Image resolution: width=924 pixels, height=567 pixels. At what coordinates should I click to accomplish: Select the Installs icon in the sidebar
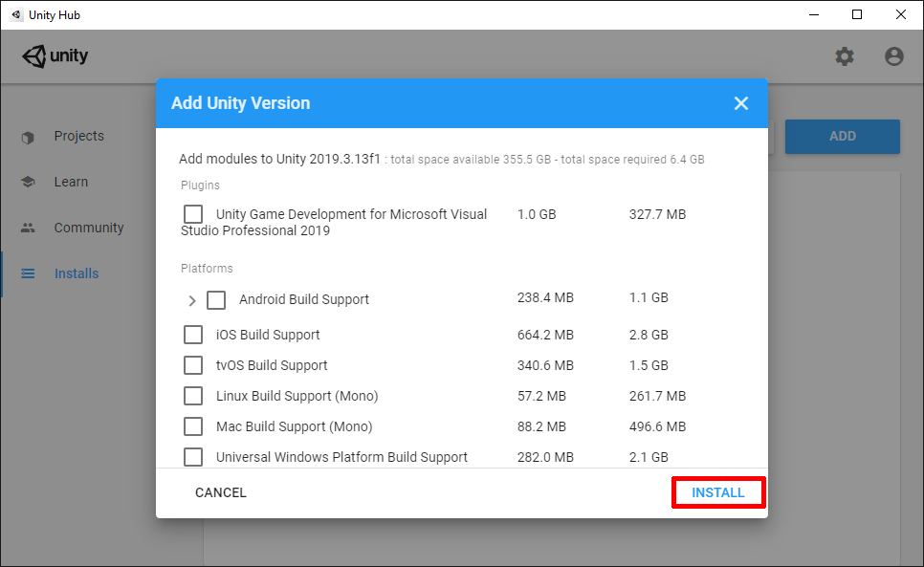tap(28, 273)
